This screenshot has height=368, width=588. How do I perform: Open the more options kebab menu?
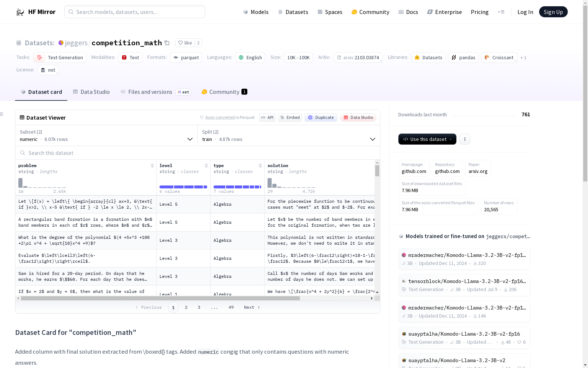click(x=465, y=139)
